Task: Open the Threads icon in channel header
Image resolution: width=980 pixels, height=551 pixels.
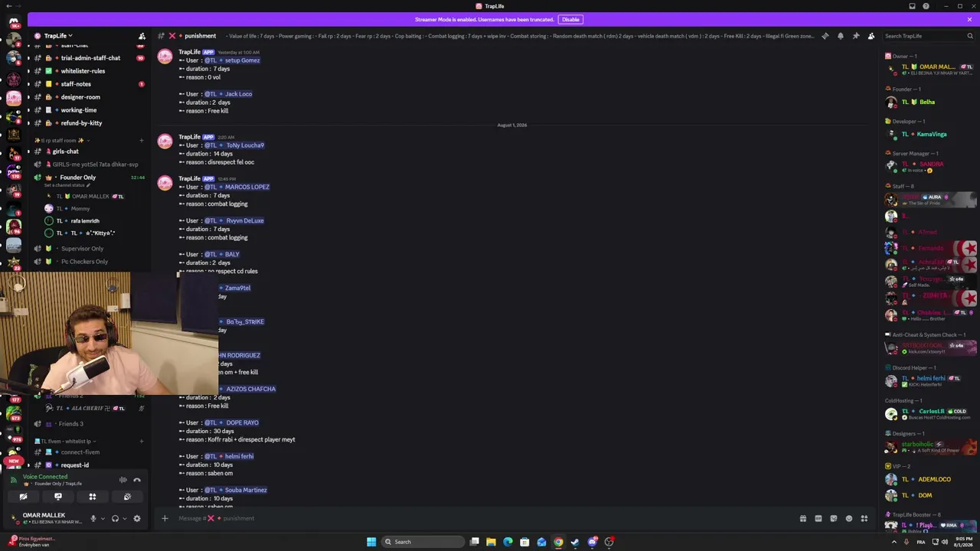Action: [x=825, y=36]
